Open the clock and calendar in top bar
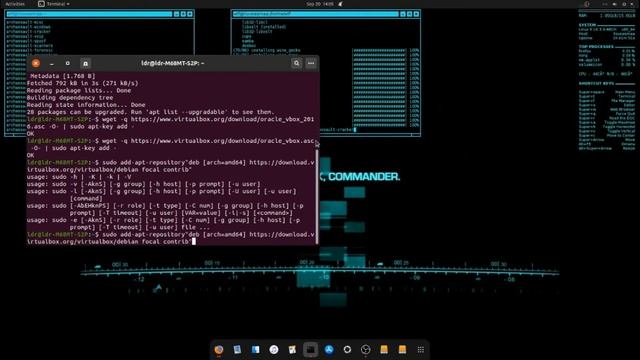The image size is (640, 360). tap(320, 4)
